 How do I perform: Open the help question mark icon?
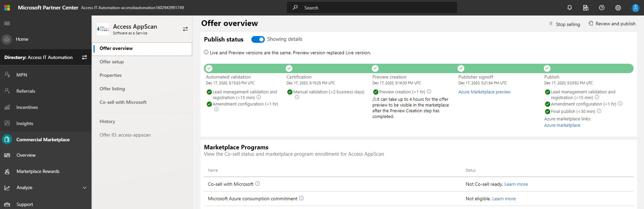coord(602,7)
